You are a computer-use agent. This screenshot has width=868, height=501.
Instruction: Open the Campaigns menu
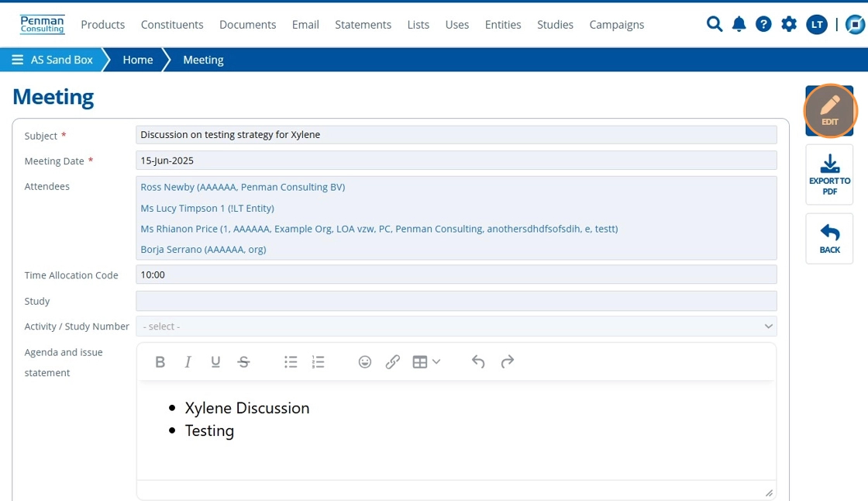(617, 24)
